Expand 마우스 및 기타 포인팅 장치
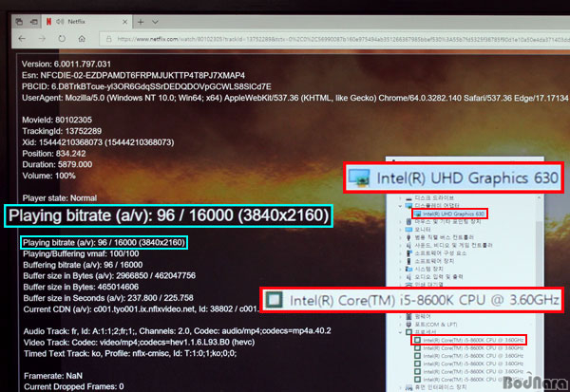This screenshot has width=570, height=392. click(401, 221)
